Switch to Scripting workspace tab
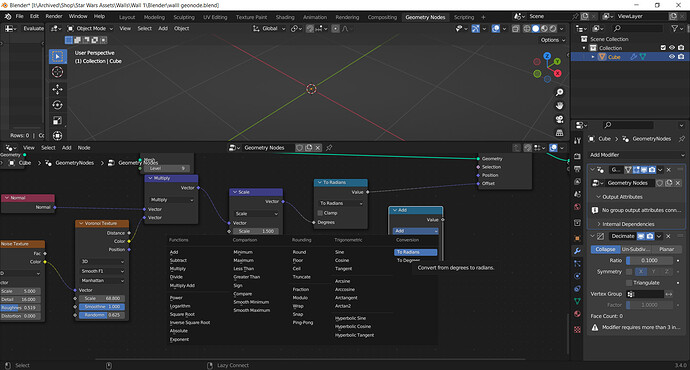Viewport: 690px width, 370px height. pos(464,17)
